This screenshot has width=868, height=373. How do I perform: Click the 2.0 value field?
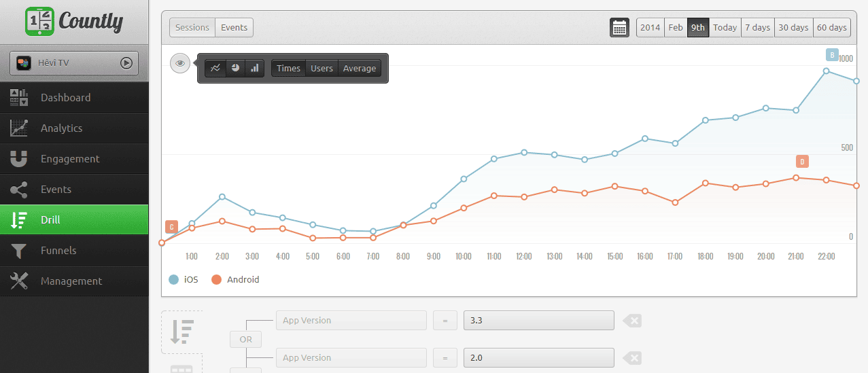pos(539,357)
